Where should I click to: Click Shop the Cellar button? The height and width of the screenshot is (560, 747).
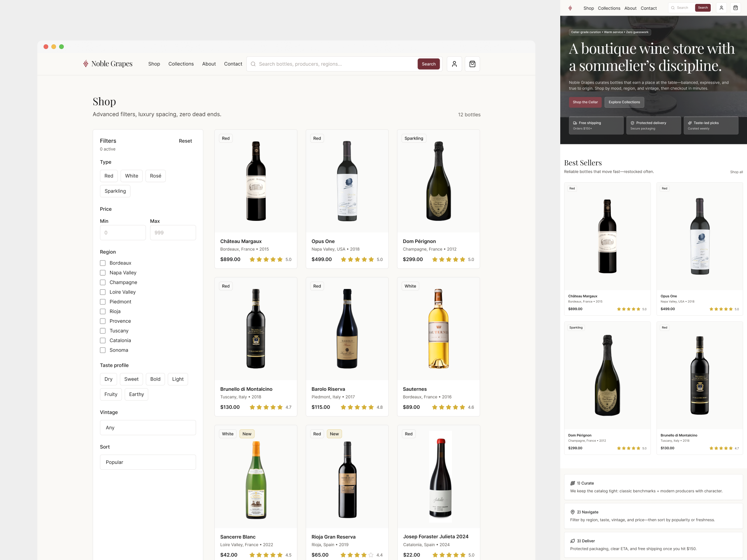tap(585, 102)
